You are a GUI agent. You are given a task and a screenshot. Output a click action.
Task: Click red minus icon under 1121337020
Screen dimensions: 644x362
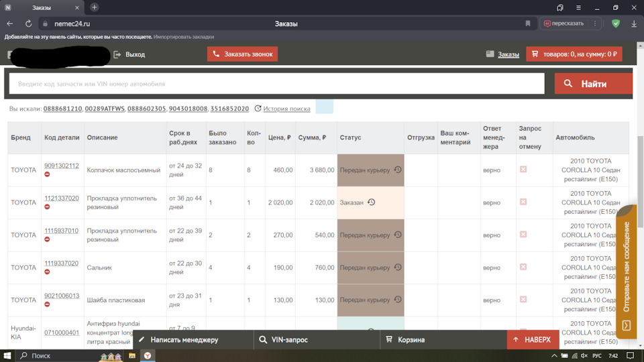click(47, 207)
